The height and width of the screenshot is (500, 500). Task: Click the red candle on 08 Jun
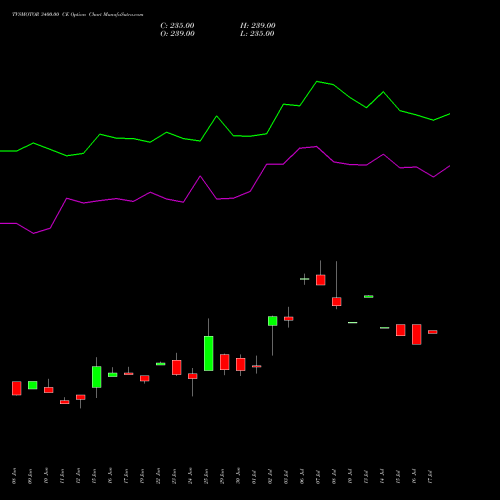(x=17, y=388)
